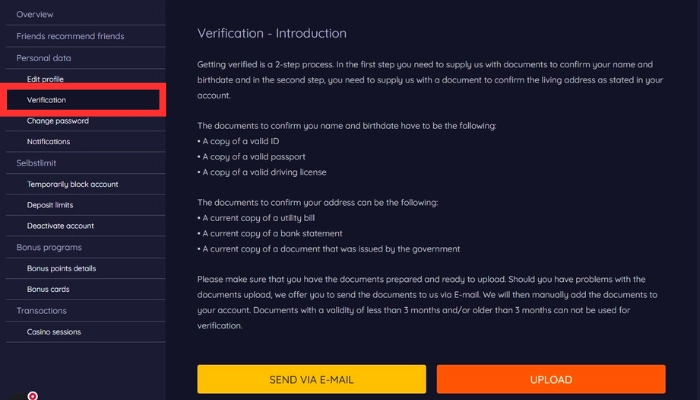
Task: Select Deactivate account option
Action: pos(60,226)
